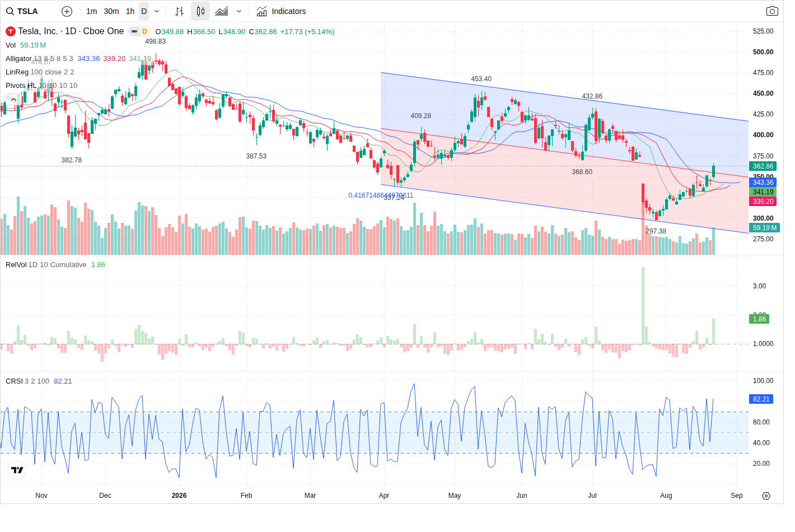Screen dimensions: 795x532
Task: Click the Nov label on time axis
Action: point(41,496)
